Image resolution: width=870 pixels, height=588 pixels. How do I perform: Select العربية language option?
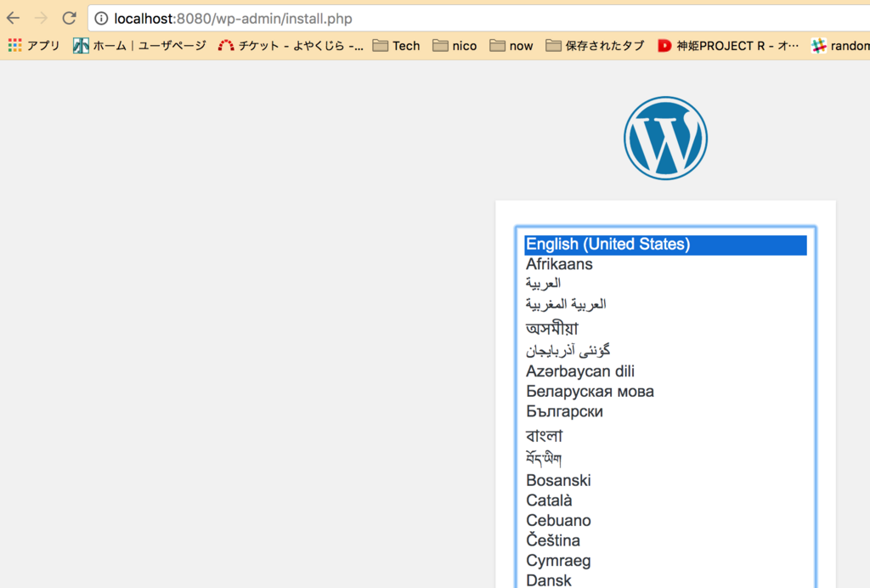click(x=665, y=284)
